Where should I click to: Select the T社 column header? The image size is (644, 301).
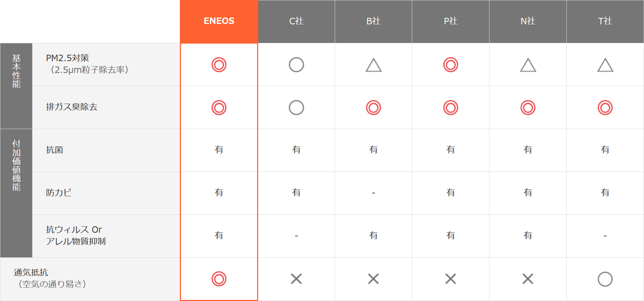click(x=605, y=21)
